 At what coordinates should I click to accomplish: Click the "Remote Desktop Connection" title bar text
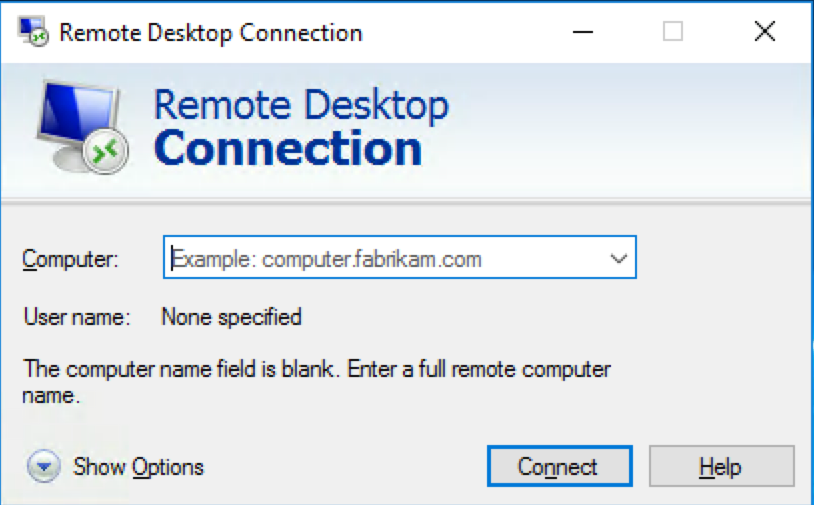[x=210, y=32]
